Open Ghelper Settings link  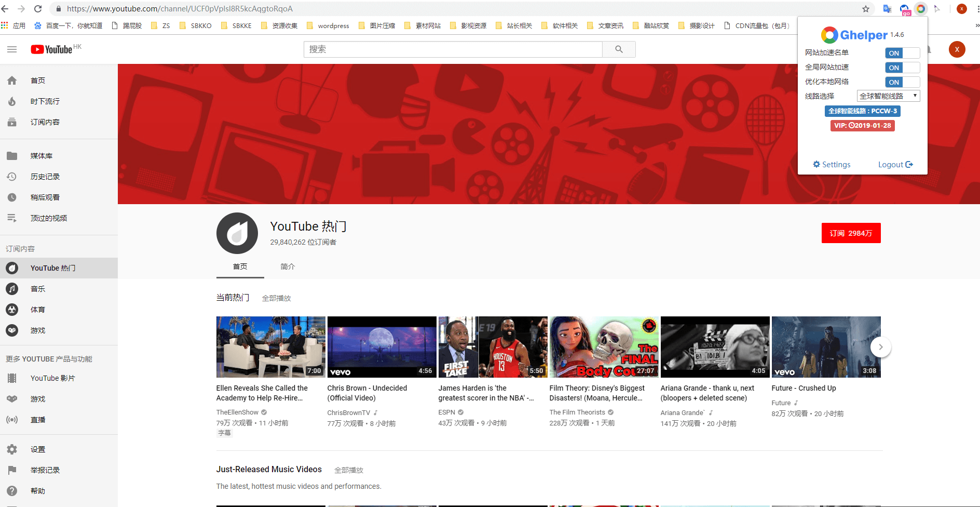click(x=832, y=165)
